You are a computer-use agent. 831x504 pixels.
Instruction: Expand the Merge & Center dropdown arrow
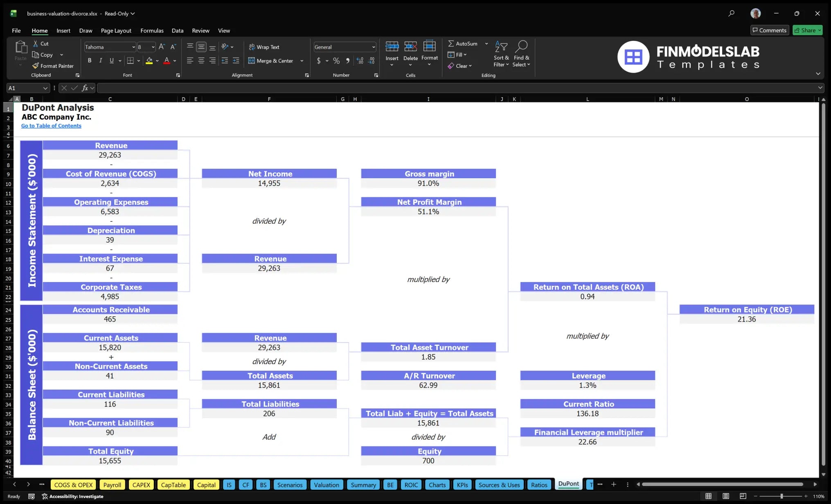click(x=302, y=61)
